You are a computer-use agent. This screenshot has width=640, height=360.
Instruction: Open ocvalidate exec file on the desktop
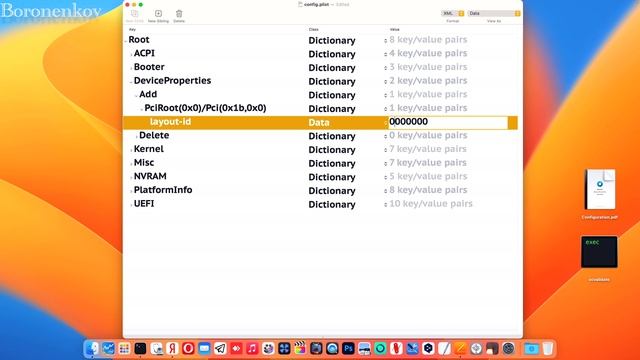[599, 252]
